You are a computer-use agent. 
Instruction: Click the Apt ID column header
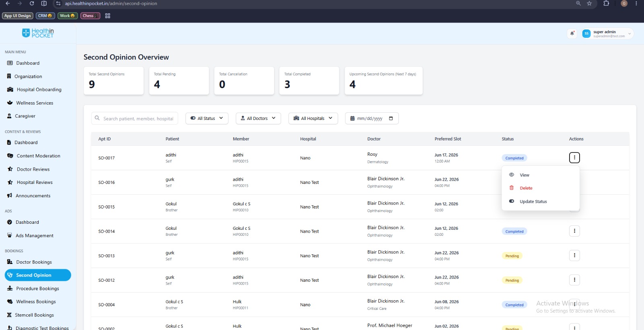(x=105, y=139)
